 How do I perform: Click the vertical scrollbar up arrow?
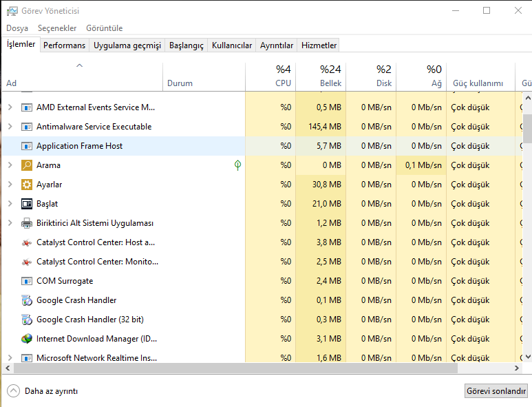528,98
